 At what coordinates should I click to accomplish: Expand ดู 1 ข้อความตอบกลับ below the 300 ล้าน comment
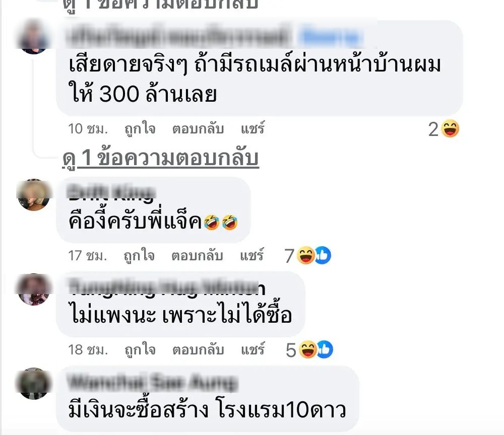pos(161,158)
